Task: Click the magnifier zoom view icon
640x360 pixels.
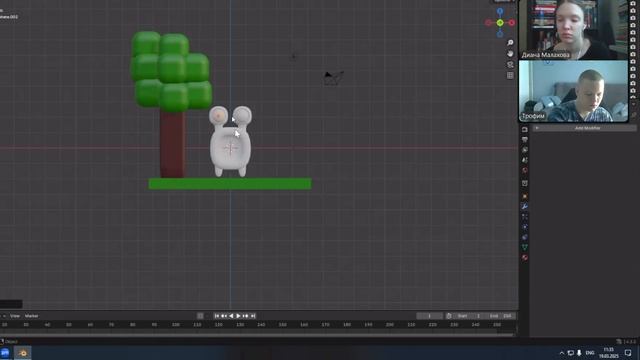Action: pos(510,43)
